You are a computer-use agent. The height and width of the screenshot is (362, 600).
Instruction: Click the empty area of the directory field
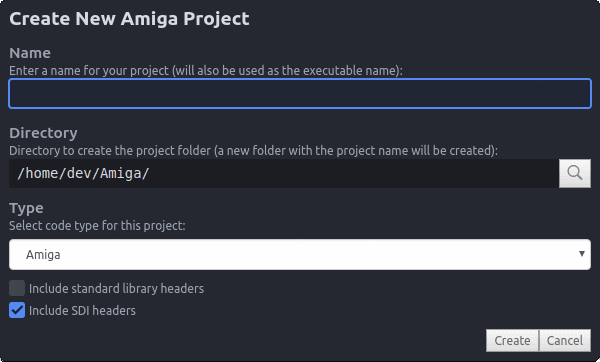tap(352, 173)
